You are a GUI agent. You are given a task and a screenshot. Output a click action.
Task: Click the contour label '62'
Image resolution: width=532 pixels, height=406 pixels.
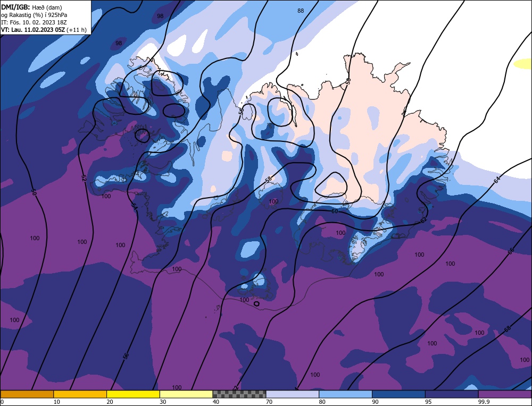(x=423, y=220)
